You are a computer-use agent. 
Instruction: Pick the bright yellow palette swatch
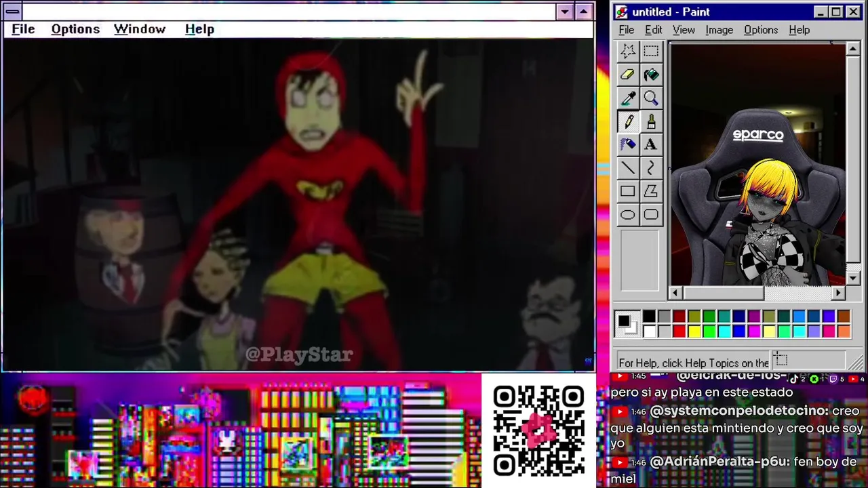pyautogui.click(x=694, y=331)
